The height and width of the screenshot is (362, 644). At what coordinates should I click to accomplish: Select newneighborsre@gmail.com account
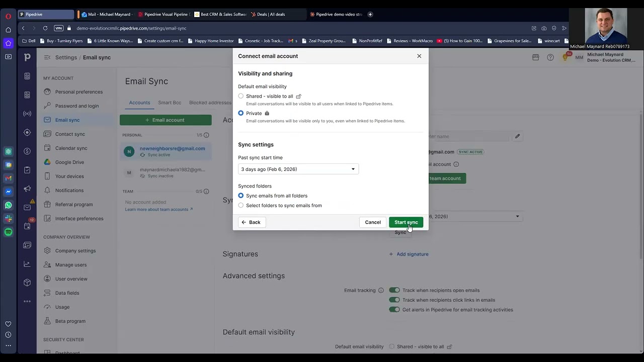[166, 151]
